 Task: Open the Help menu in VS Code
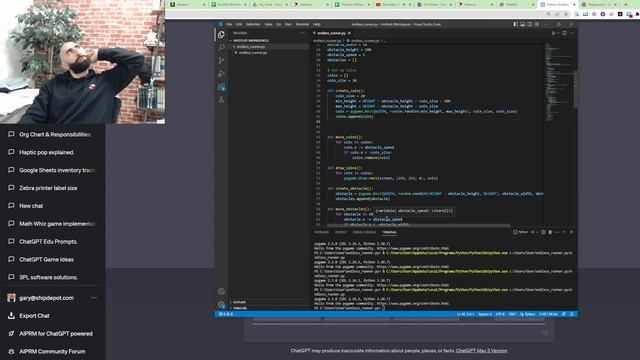[316, 24]
